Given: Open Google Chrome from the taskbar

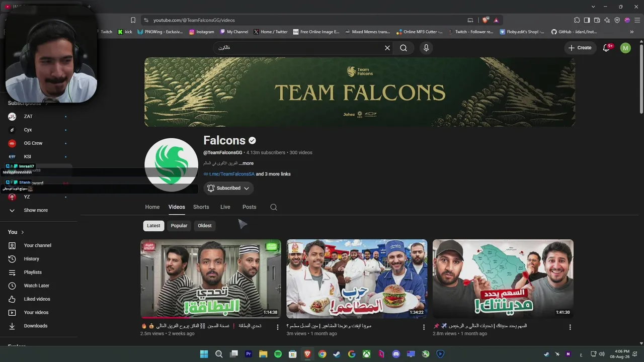Looking at the screenshot, I should pyautogui.click(x=322, y=354).
